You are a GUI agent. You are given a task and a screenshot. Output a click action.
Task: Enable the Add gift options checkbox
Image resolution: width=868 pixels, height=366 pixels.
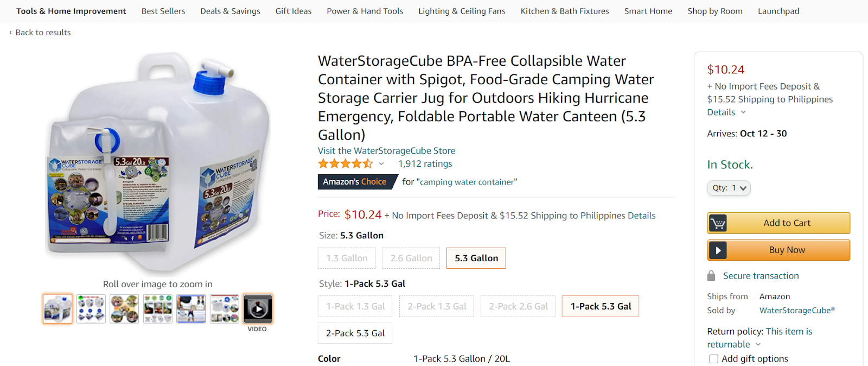(714, 359)
